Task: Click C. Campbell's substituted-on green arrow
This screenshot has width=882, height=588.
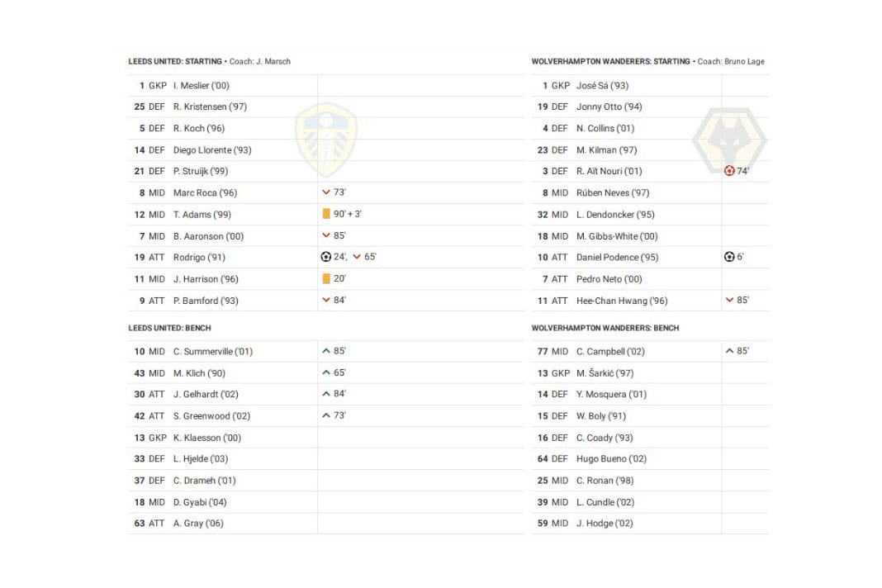Action: (729, 351)
